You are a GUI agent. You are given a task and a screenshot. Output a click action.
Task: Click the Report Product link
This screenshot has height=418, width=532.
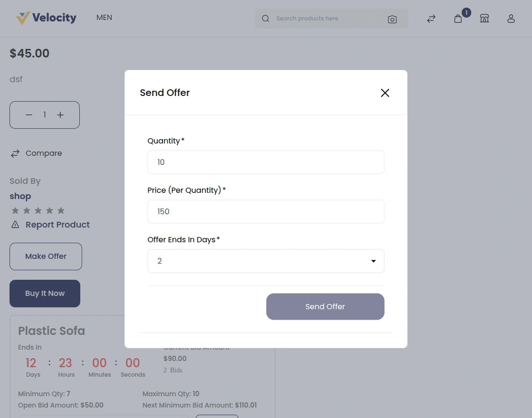click(57, 224)
